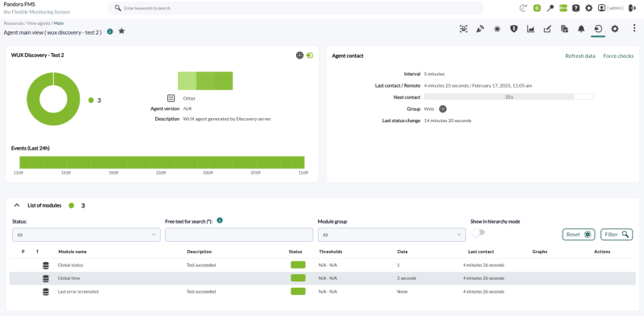Open the scan-frame agent tab icon
644x316 pixels.
(x=464, y=29)
